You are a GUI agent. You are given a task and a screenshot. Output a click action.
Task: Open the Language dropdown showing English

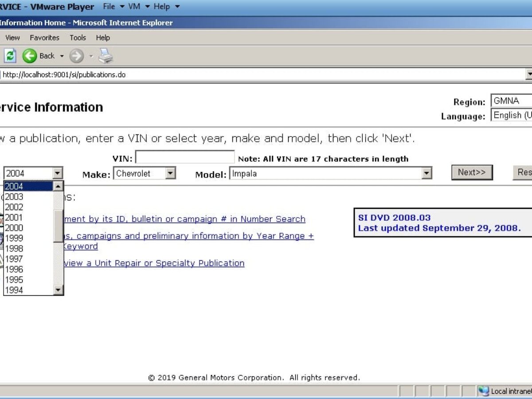coord(511,115)
